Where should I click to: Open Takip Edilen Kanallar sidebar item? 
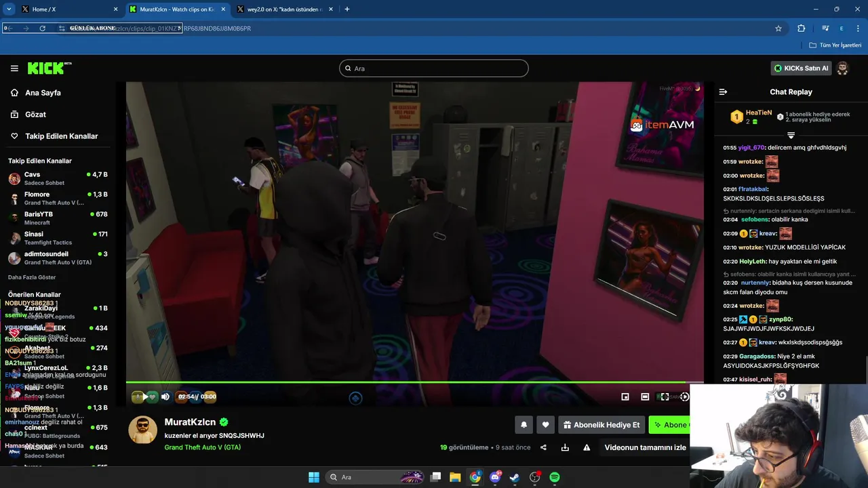pos(61,136)
